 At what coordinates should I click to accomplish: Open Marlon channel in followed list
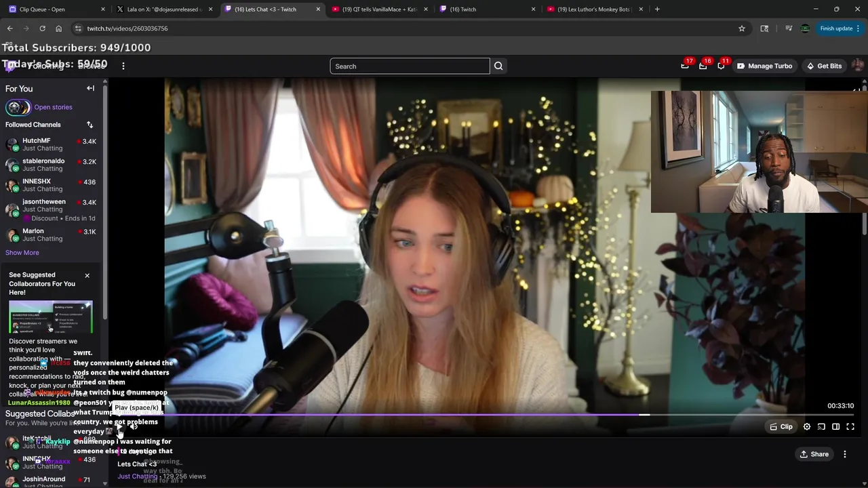[x=51, y=235]
